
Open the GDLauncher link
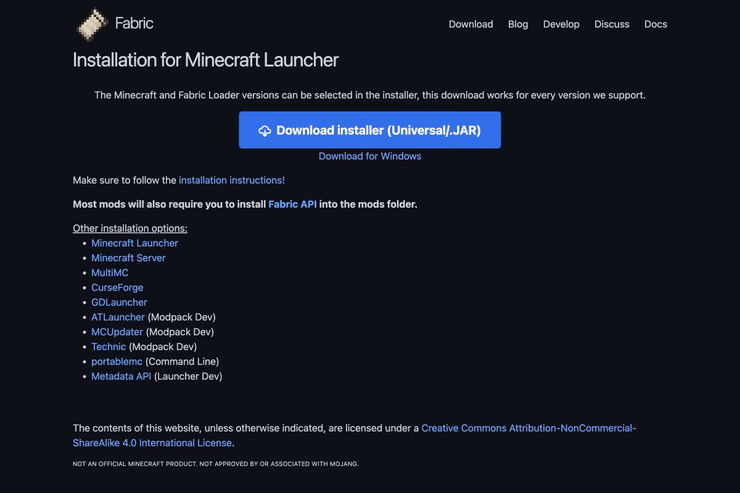pos(119,302)
